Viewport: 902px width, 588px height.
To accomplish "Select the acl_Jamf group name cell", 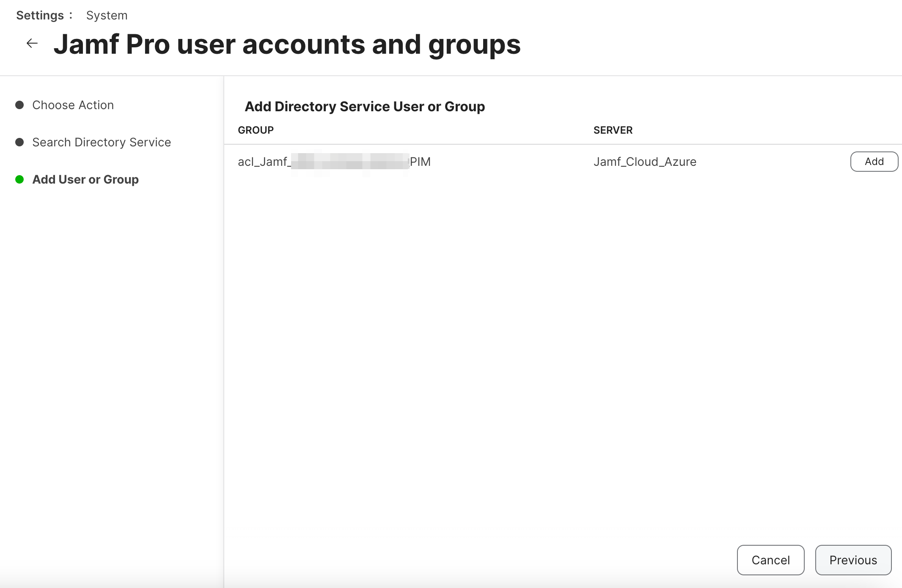I will click(x=334, y=162).
